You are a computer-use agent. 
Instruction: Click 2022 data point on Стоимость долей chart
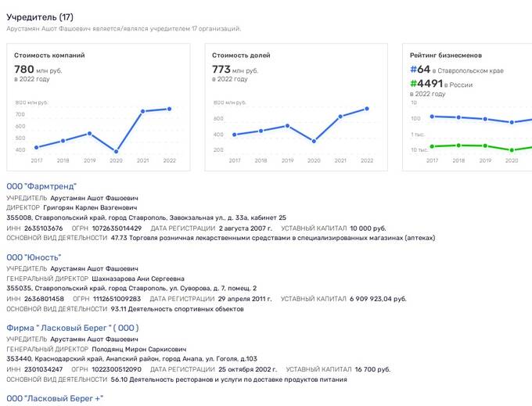pyautogui.click(x=367, y=109)
